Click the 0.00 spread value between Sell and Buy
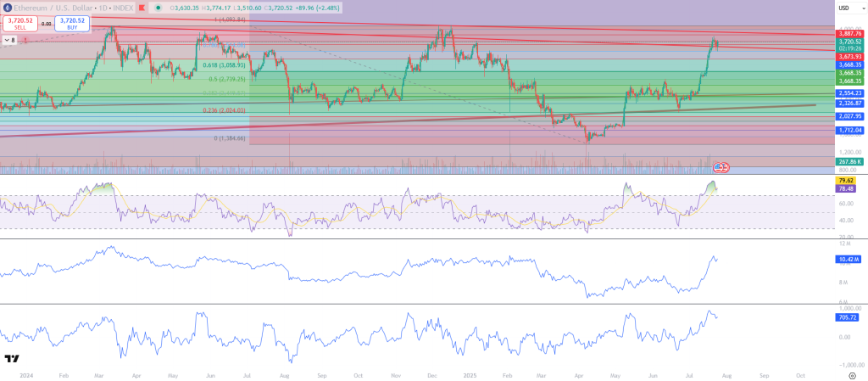This screenshot has width=868, height=381. tap(46, 24)
